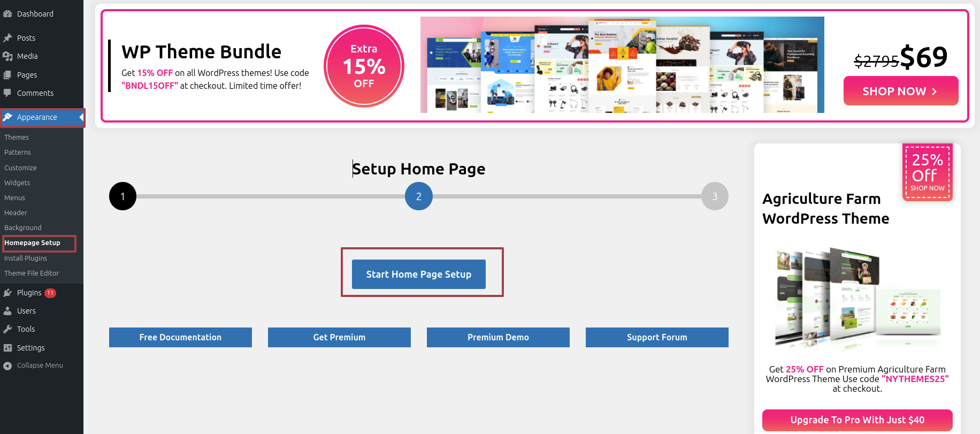The width and height of the screenshot is (980, 434).
Task: Click the Posts pushpin icon
Action: (7, 38)
